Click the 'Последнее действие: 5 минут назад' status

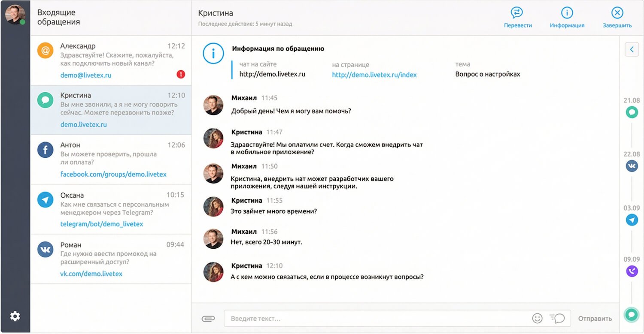(245, 24)
